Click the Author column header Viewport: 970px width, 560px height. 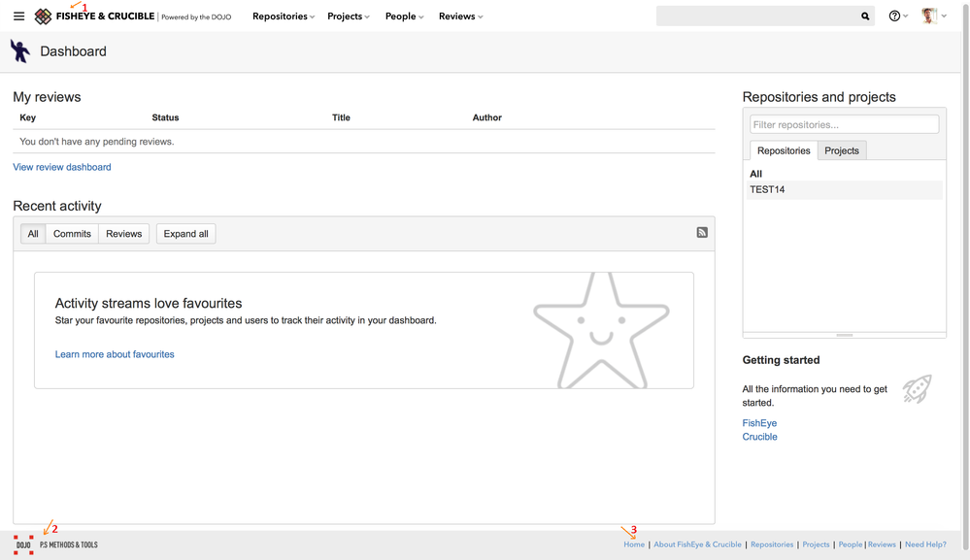pos(486,117)
